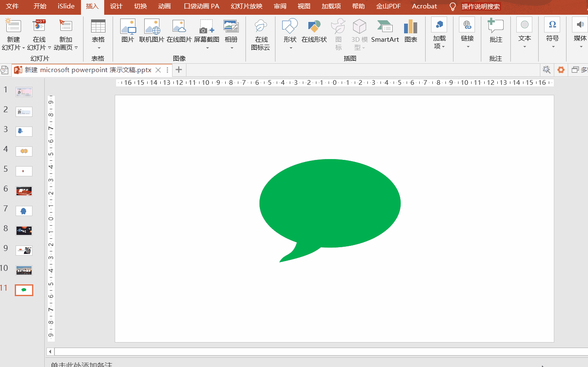Click the Photo Album (相册) icon
This screenshot has width=588, height=367.
point(231,27)
